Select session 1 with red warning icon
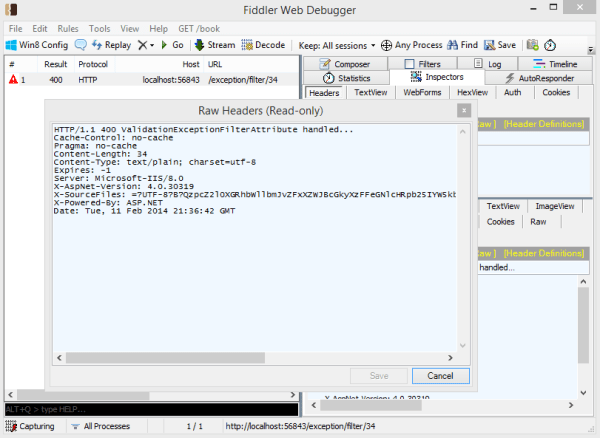Viewport: 600px width, 438px height. pyautogui.click(x=152, y=80)
